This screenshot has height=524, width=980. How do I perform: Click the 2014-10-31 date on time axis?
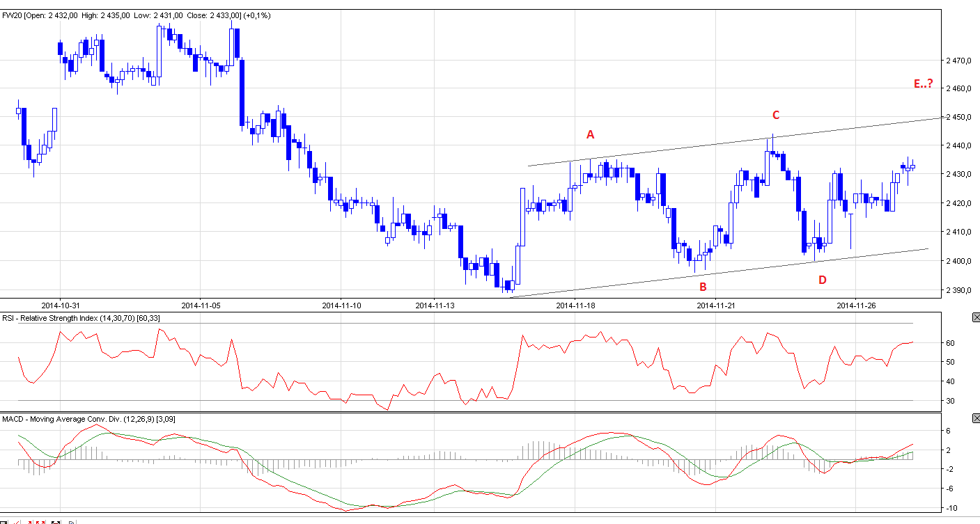pyautogui.click(x=60, y=305)
